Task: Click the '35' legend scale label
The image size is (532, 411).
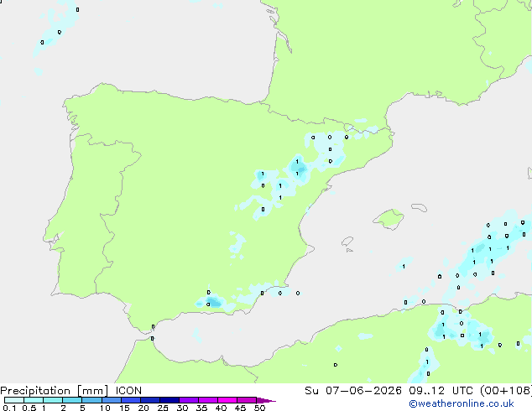Action: [x=201, y=408]
